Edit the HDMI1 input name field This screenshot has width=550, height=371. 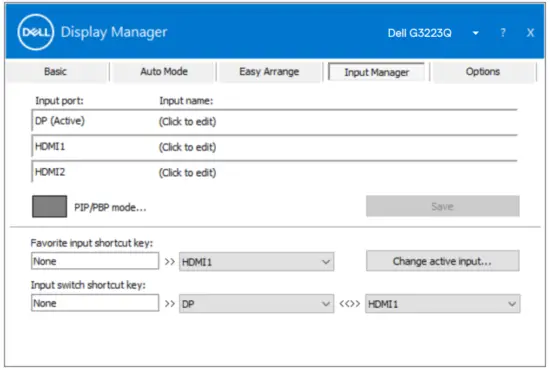pyautogui.click(x=187, y=147)
